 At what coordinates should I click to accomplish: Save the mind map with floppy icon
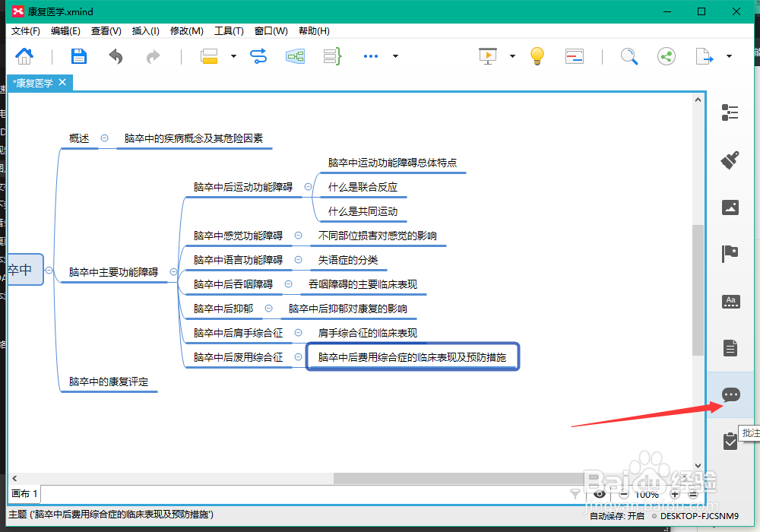click(78, 56)
